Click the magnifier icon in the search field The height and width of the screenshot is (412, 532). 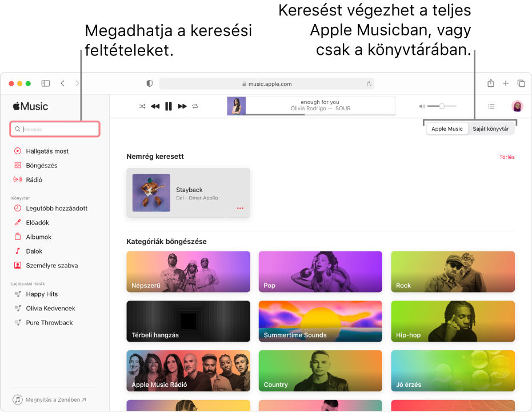click(x=17, y=129)
